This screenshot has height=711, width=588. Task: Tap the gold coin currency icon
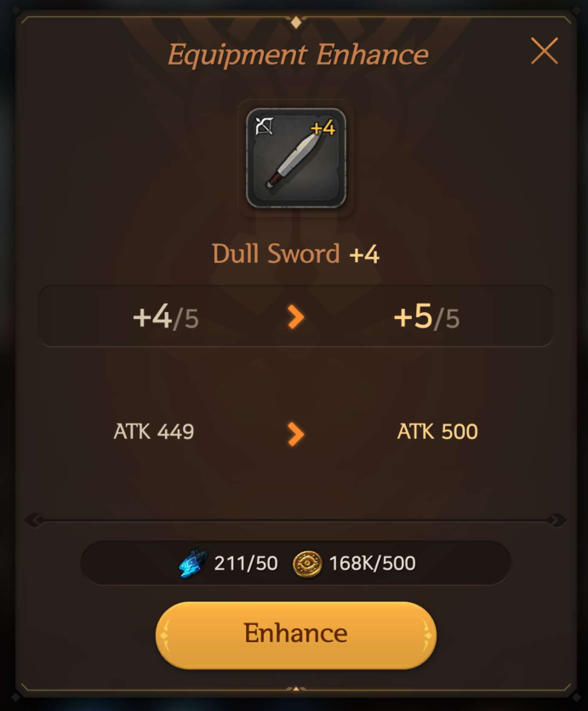click(x=307, y=564)
